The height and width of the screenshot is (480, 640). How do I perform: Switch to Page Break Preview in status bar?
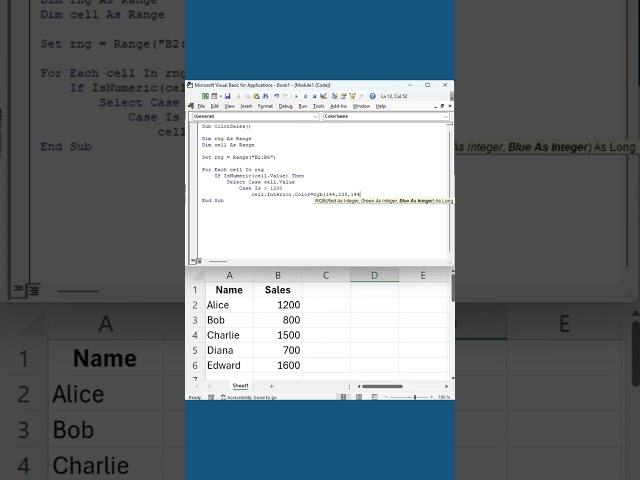374,397
